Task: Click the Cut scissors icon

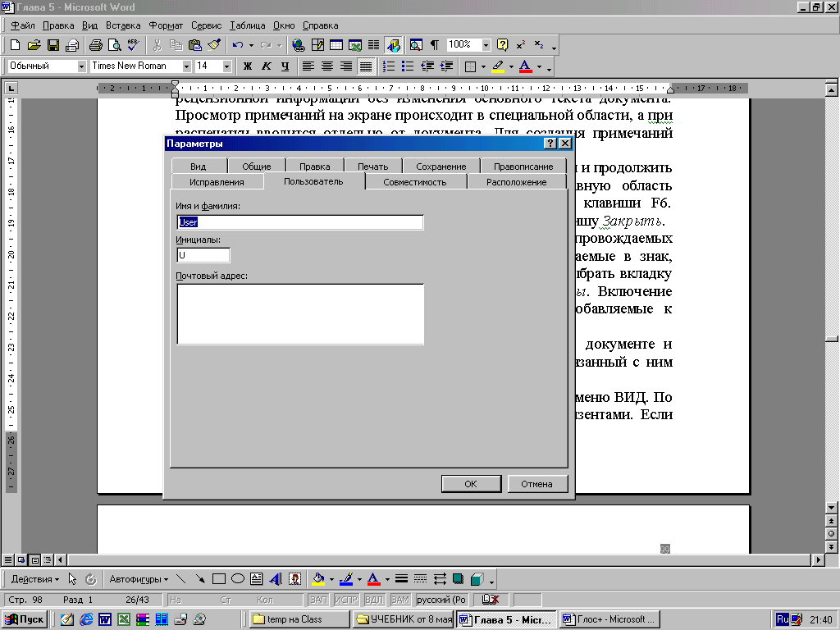Action: (x=157, y=45)
